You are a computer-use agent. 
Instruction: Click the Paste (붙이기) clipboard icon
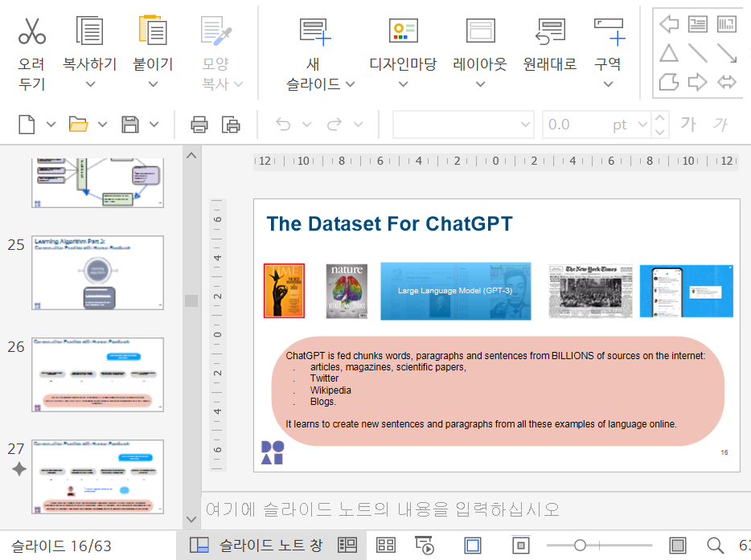[153, 31]
